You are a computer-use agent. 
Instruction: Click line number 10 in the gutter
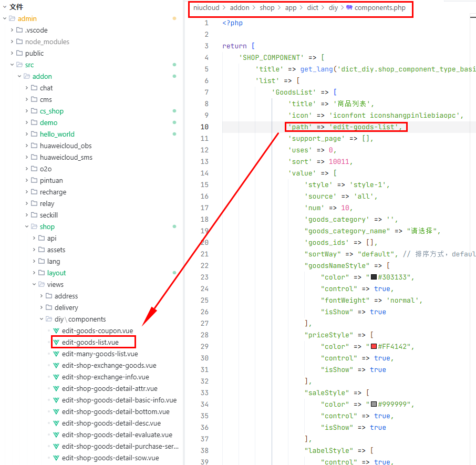coord(204,127)
